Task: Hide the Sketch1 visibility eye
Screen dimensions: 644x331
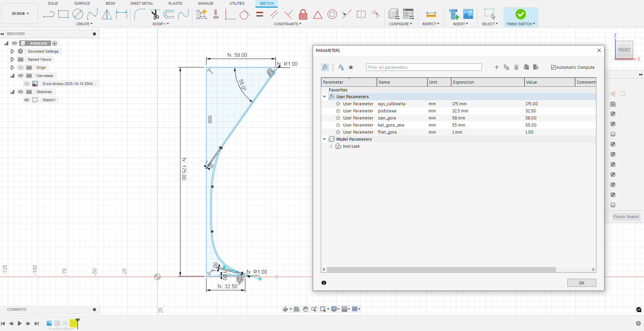Action: tap(27, 100)
